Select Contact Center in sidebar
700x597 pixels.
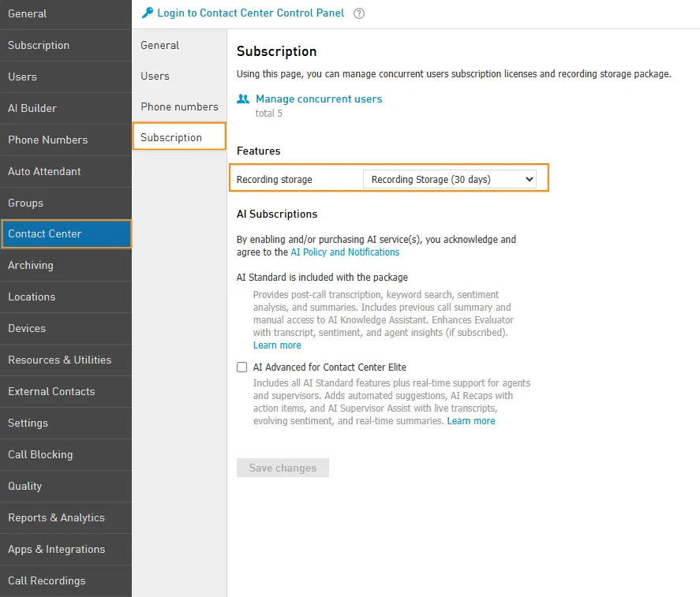(66, 233)
